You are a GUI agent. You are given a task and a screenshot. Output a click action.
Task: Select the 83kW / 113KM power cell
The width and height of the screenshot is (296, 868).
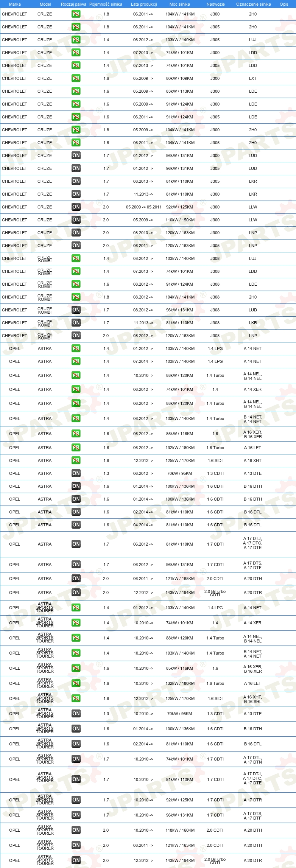(179, 91)
